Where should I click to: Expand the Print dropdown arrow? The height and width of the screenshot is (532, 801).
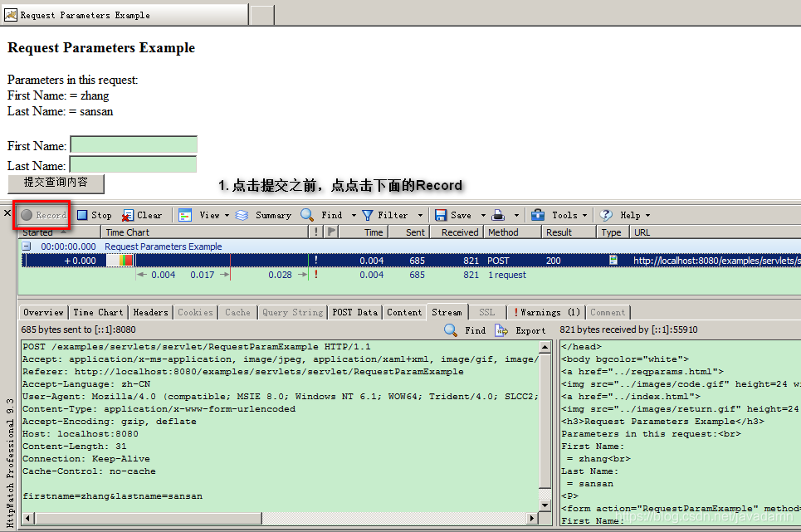pos(516,216)
